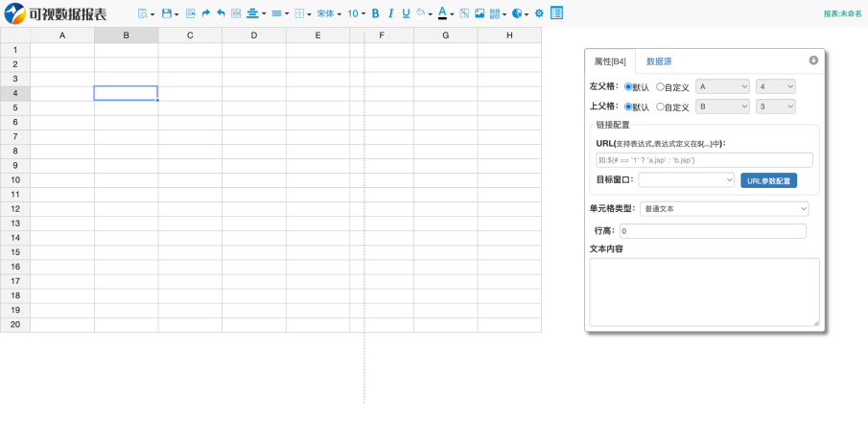Open the 目标窗口 dropdown

(687, 180)
